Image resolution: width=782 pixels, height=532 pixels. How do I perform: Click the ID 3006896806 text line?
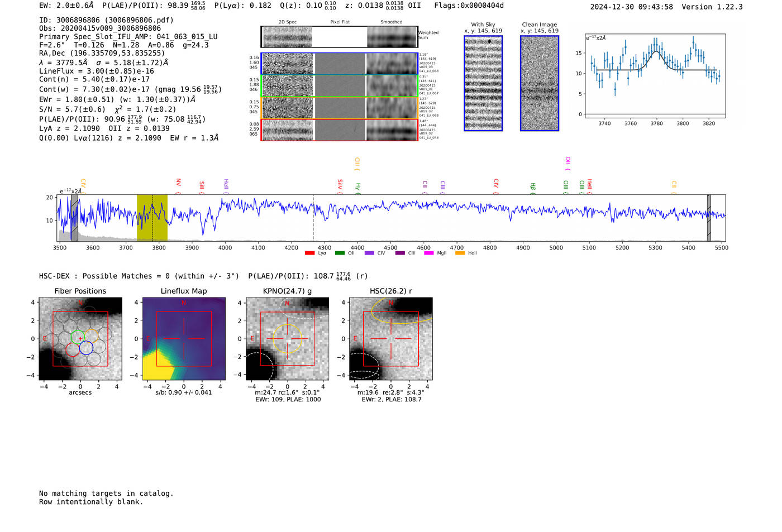coord(106,20)
